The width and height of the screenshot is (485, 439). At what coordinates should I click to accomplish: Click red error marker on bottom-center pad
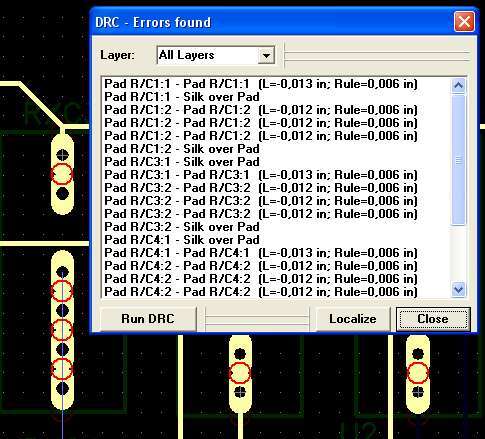click(x=240, y=373)
